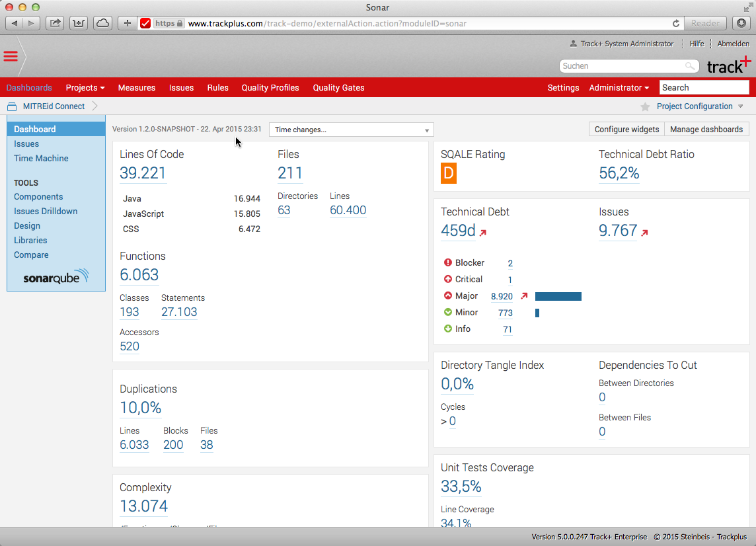This screenshot has width=756, height=546.
Task: Click the cloud icon in the browser toolbar
Action: click(x=102, y=22)
